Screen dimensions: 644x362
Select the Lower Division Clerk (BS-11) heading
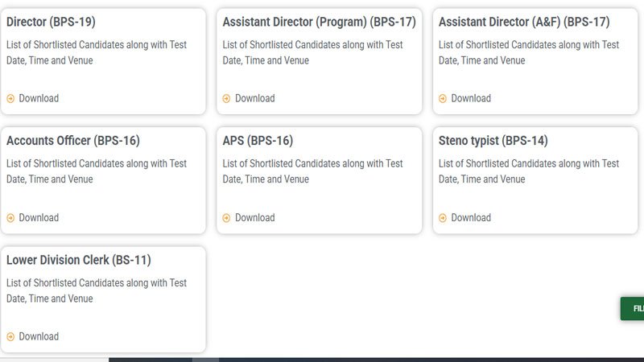pyautogui.click(x=78, y=260)
